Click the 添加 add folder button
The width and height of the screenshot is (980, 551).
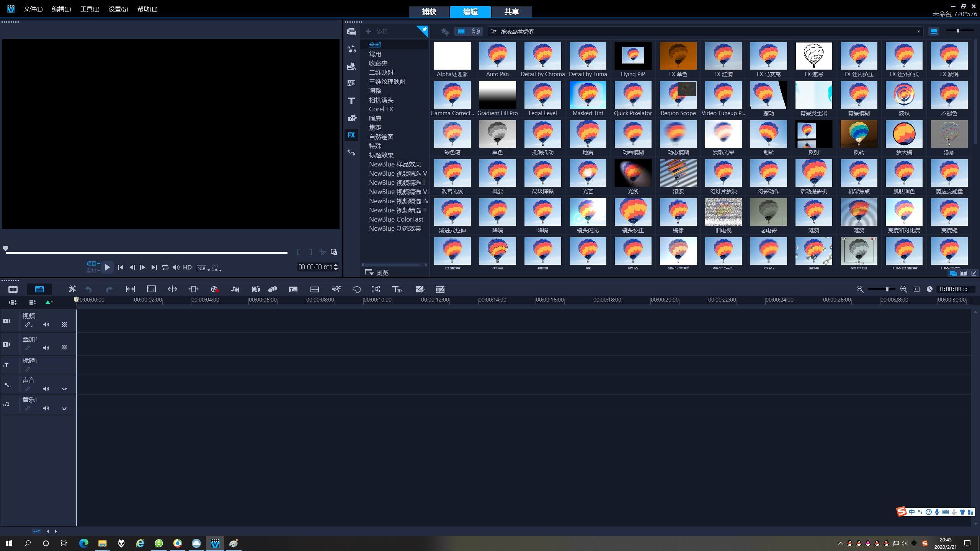377,31
